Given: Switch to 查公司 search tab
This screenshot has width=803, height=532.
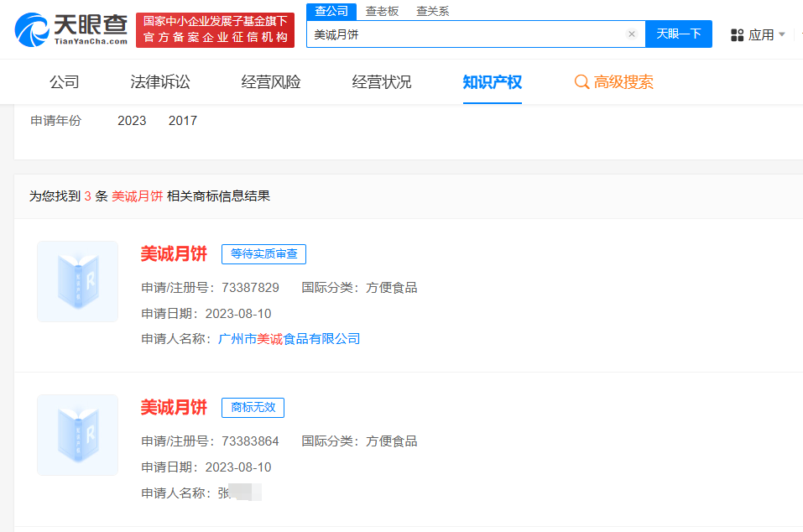Looking at the screenshot, I should point(331,11).
